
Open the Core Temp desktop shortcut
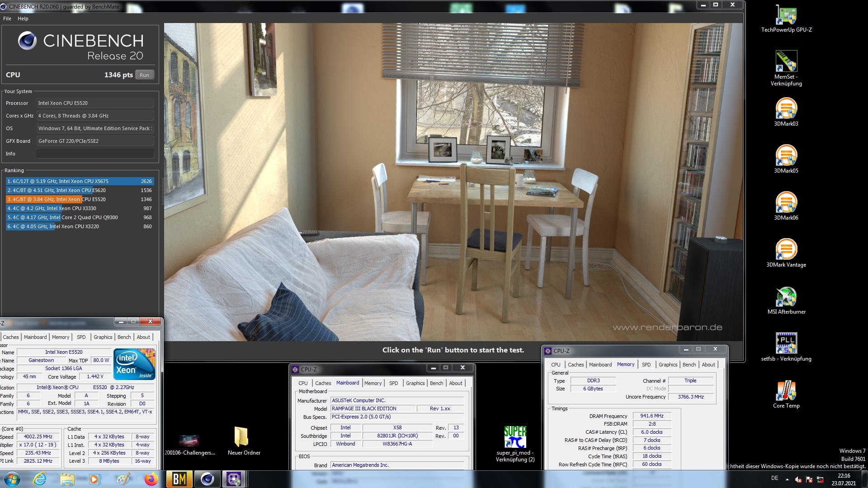click(x=786, y=394)
